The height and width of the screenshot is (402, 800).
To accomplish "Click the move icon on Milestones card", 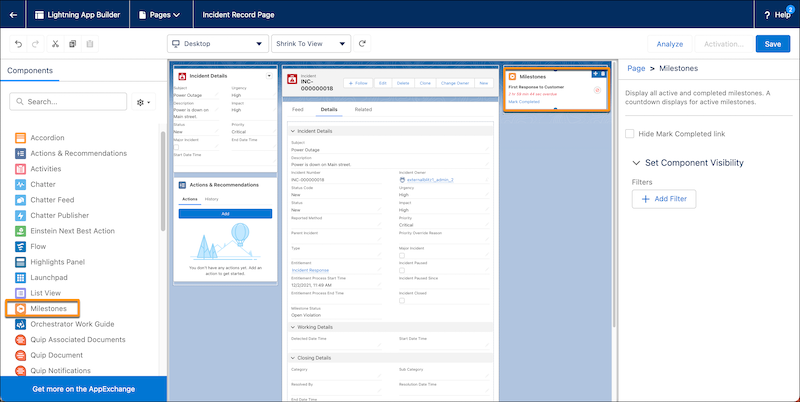I will (x=595, y=74).
